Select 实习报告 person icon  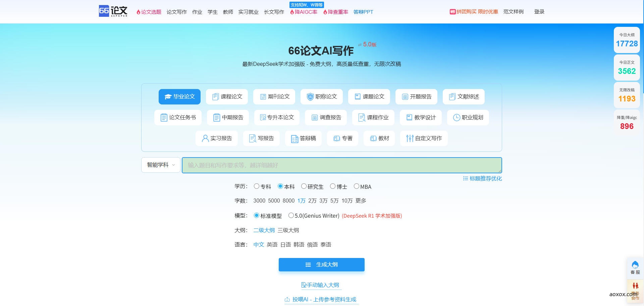point(205,138)
